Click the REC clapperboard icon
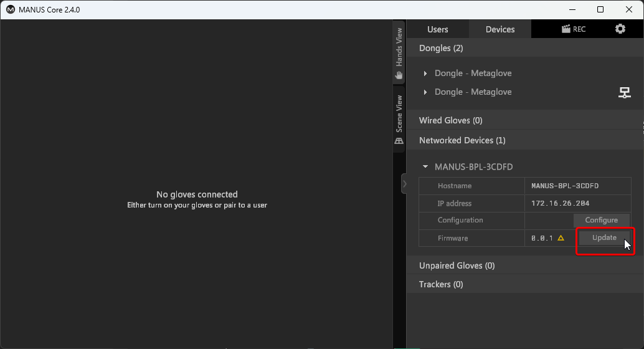The width and height of the screenshot is (644, 349). tap(566, 29)
